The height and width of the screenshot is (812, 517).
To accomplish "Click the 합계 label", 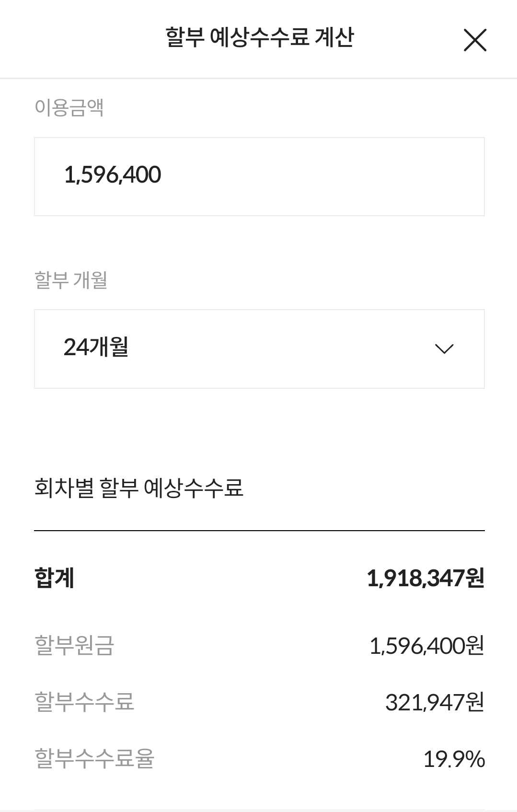I will tap(54, 578).
